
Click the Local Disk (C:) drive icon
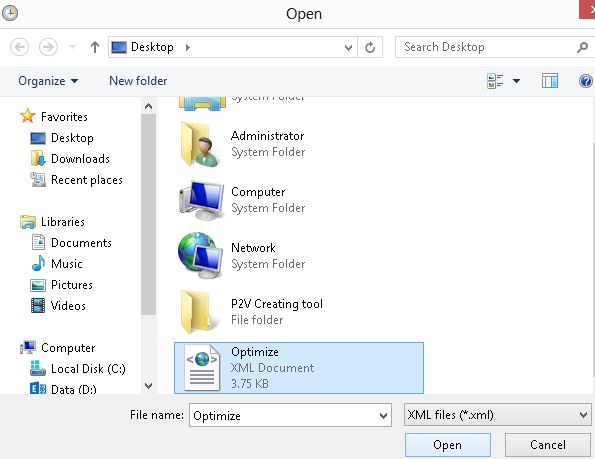pos(38,368)
